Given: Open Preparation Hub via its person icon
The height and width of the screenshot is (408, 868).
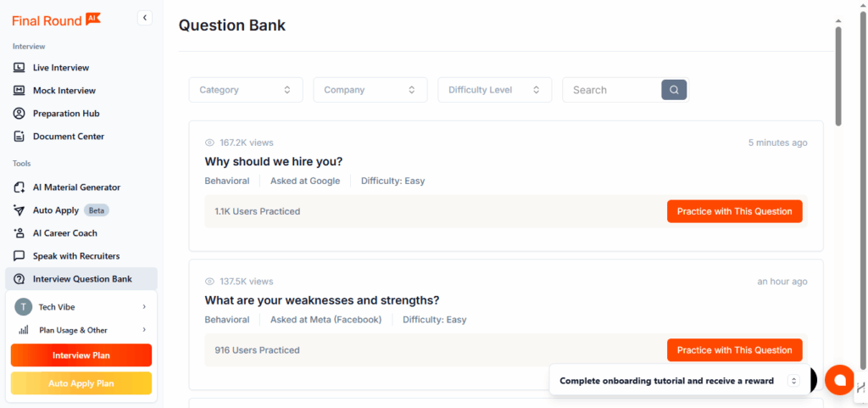Looking at the screenshot, I should [x=19, y=114].
